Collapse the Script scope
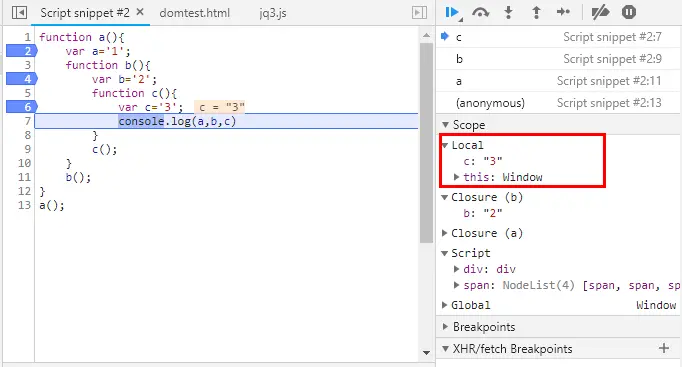Viewport: 682px width, 367px height. point(445,253)
